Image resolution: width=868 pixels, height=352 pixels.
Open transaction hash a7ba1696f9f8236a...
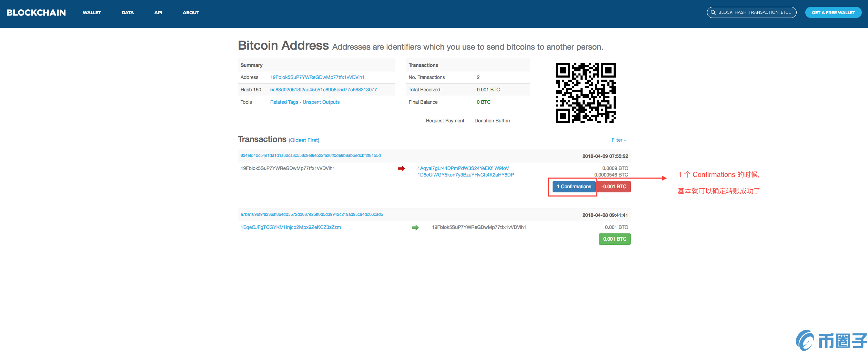coord(312,214)
